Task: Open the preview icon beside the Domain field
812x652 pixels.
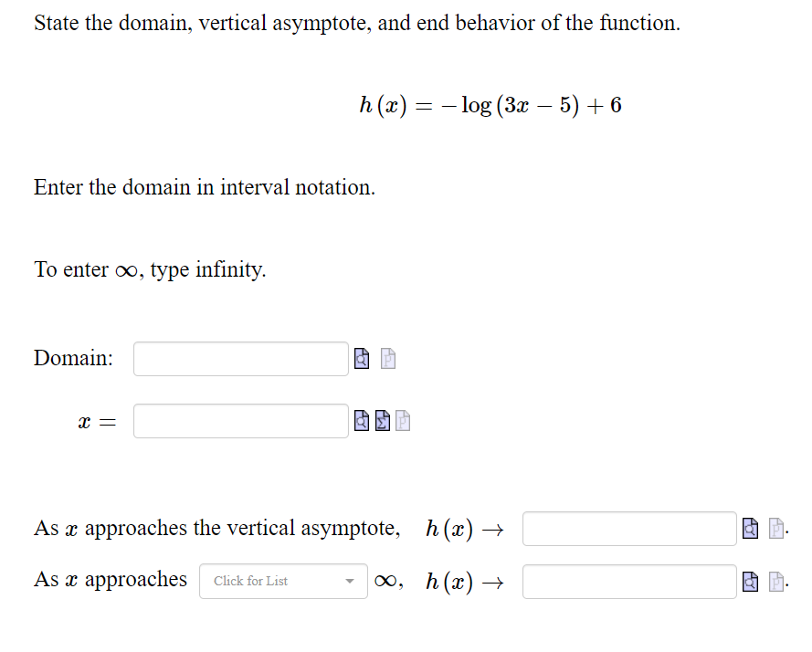Action: (x=361, y=358)
